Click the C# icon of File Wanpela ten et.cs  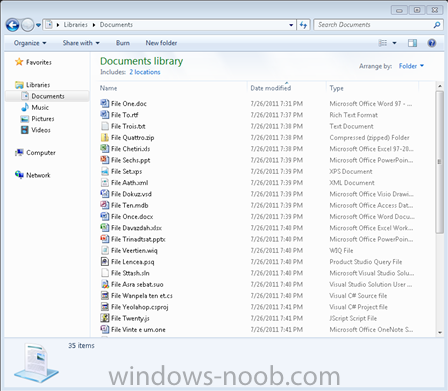coord(105,296)
